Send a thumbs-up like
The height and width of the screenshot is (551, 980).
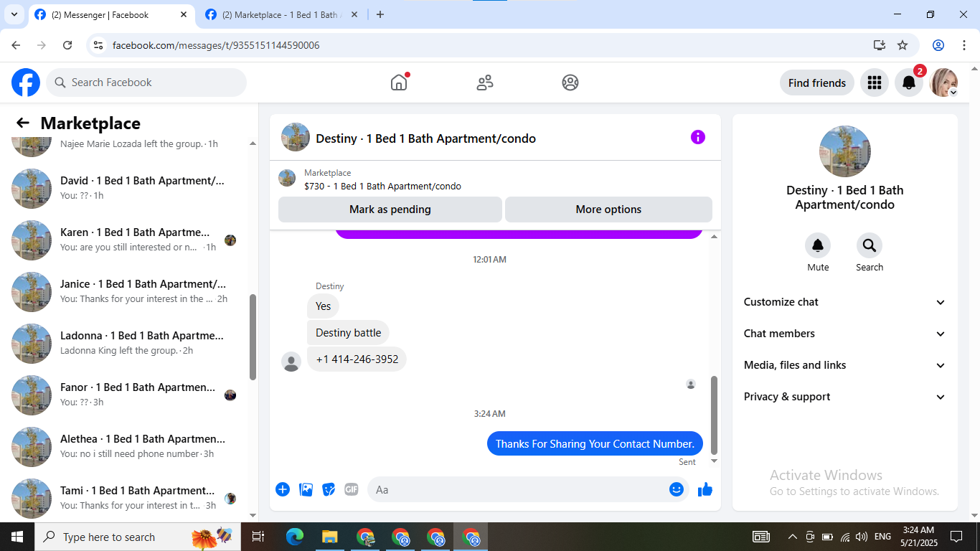tap(705, 489)
